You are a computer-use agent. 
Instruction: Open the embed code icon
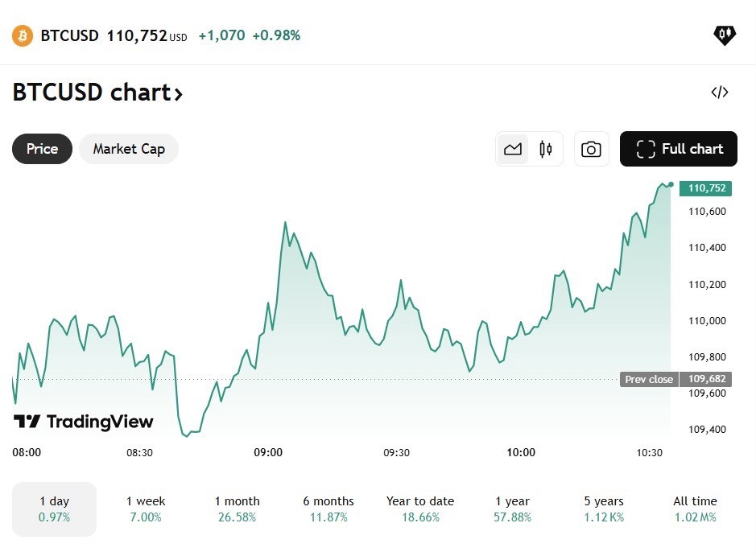tap(719, 92)
